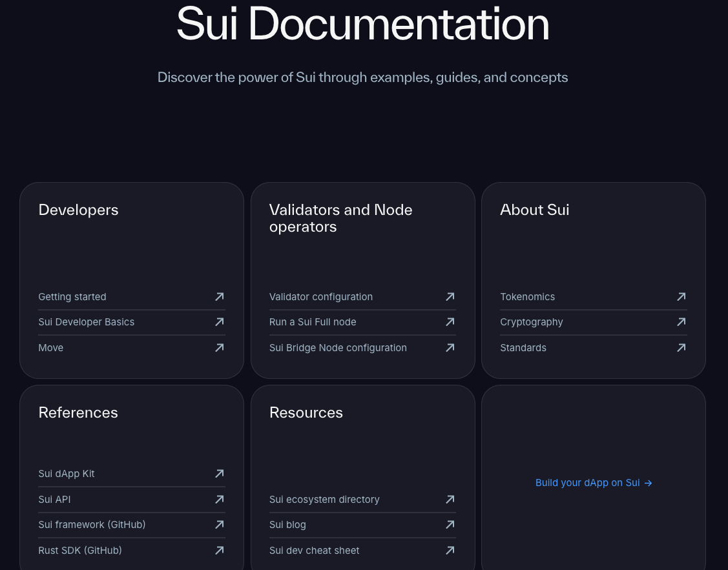Click the arrow icon next to Rust SDK (GitHub)
The width and height of the screenshot is (728, 570).
[x=220, y=551]
